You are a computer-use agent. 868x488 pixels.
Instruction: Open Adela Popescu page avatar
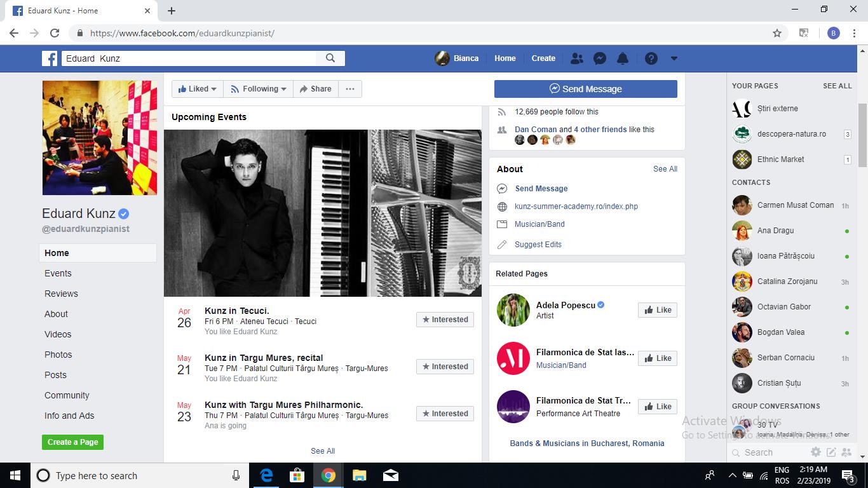point(513,310)
